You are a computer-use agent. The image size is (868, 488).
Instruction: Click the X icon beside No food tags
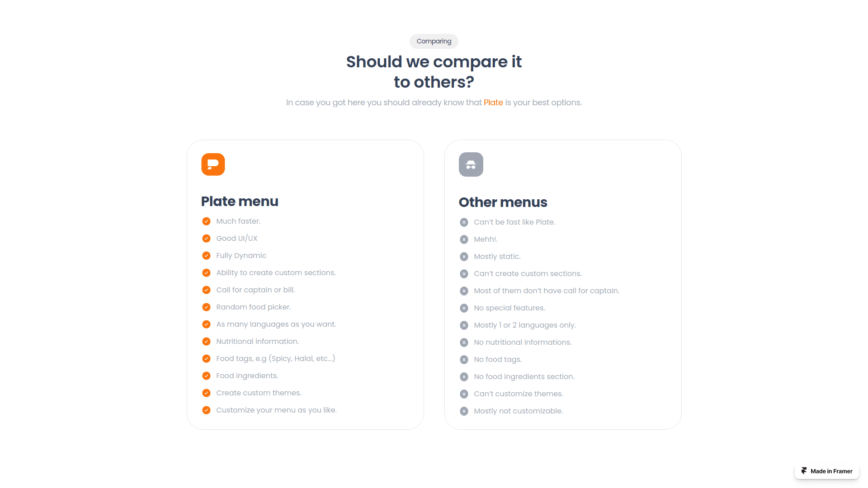tap(464, 360)
